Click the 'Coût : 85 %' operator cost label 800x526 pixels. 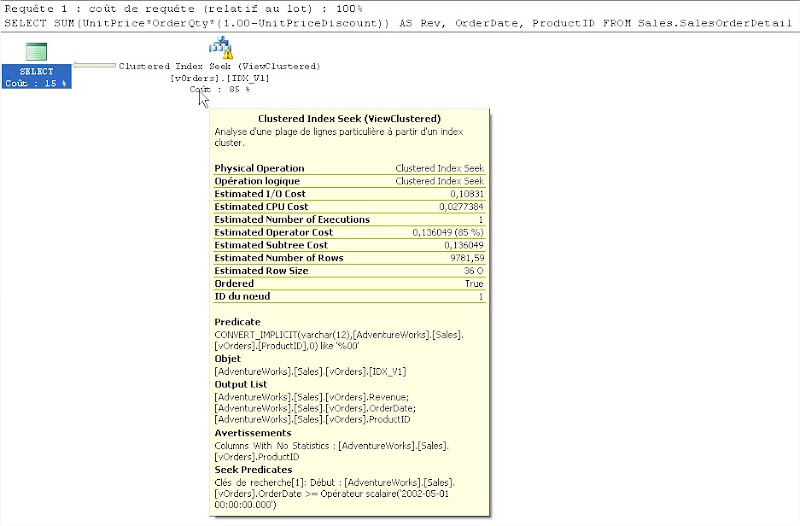point(219,89)
